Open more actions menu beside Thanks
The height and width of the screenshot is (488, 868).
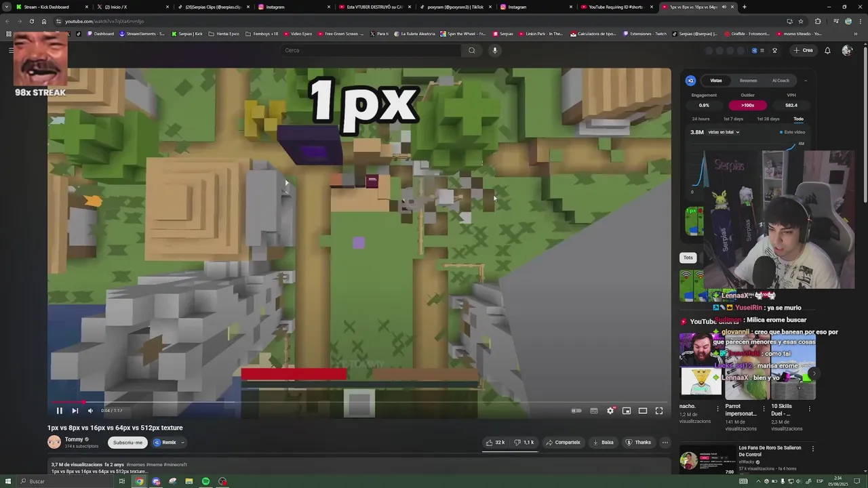(x=665, y=443)
